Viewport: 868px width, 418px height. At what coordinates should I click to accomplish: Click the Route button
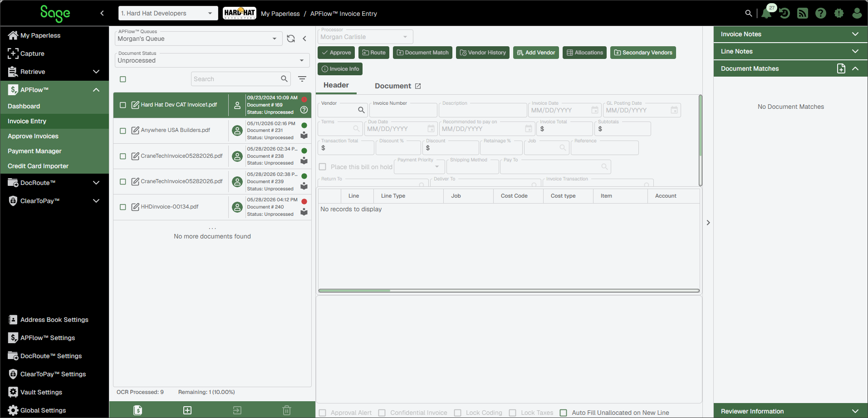pyautogui.click(x=374, y=53)
